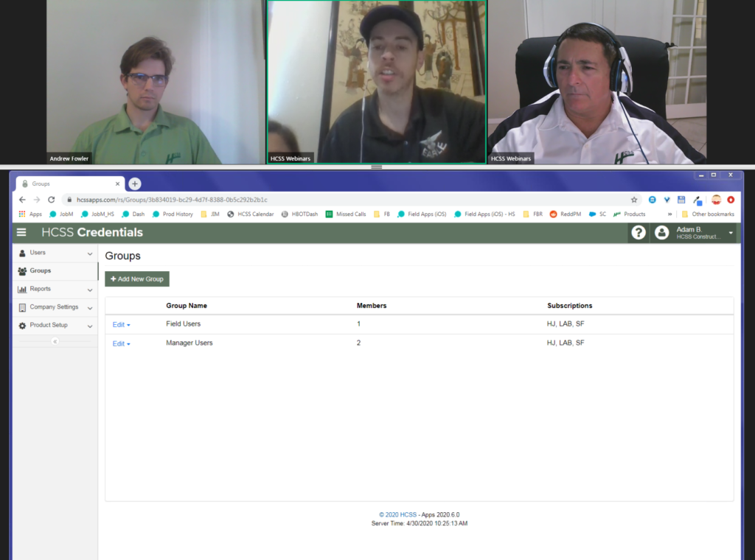Image resolution: width=755 pixels, height=560 pixels.
Task: Click the padlock site info icon
Action: coord(69,200)
